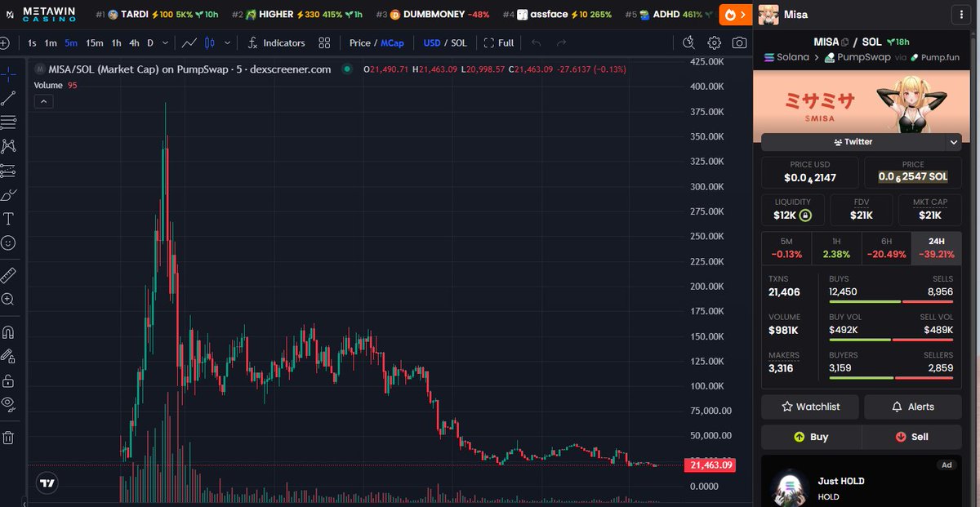Select the 15m timeframe
980x507 pixels.
pyautogui.click(x=95, y=43)
